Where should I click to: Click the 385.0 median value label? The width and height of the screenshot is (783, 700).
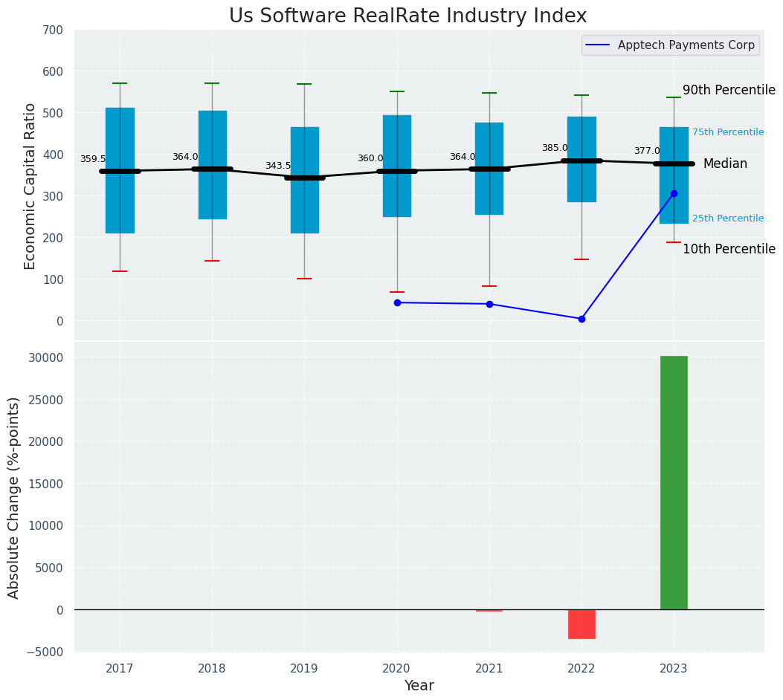point(555,148)
